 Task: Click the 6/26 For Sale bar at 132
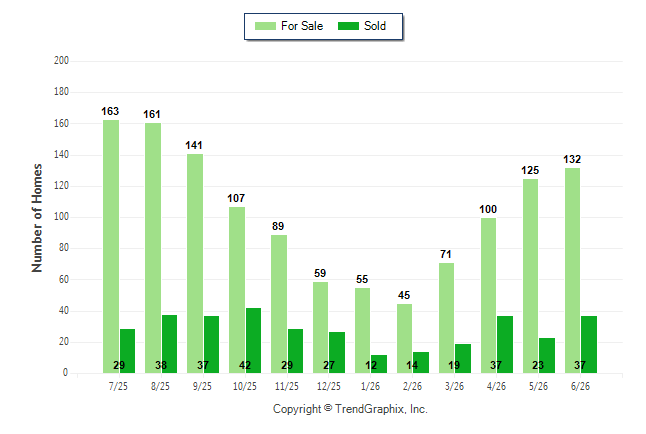(573, 271)
